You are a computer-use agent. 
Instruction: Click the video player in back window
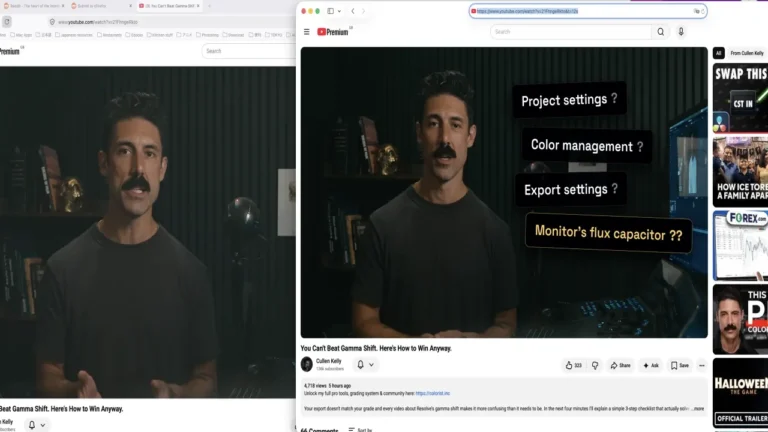148,232
